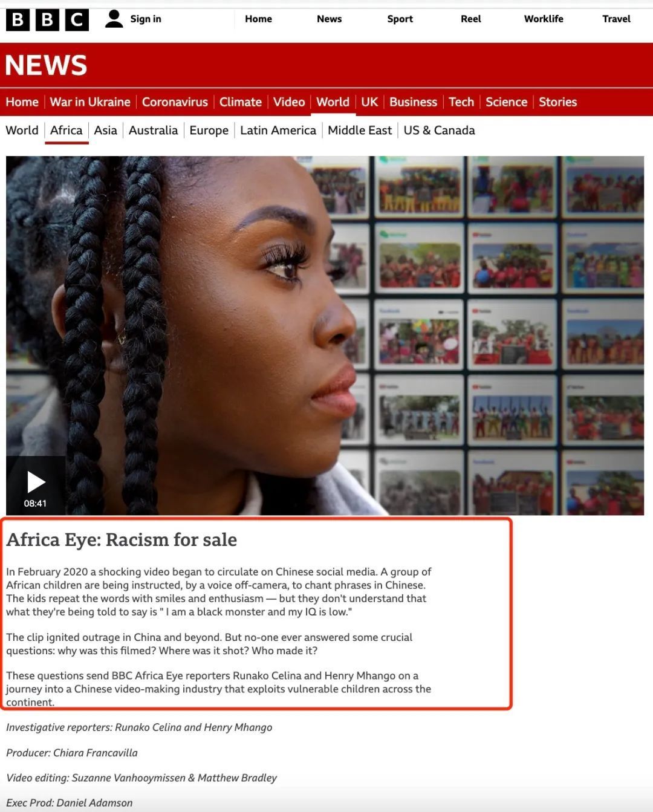Choose the Middle East region

tap(359, 130)
